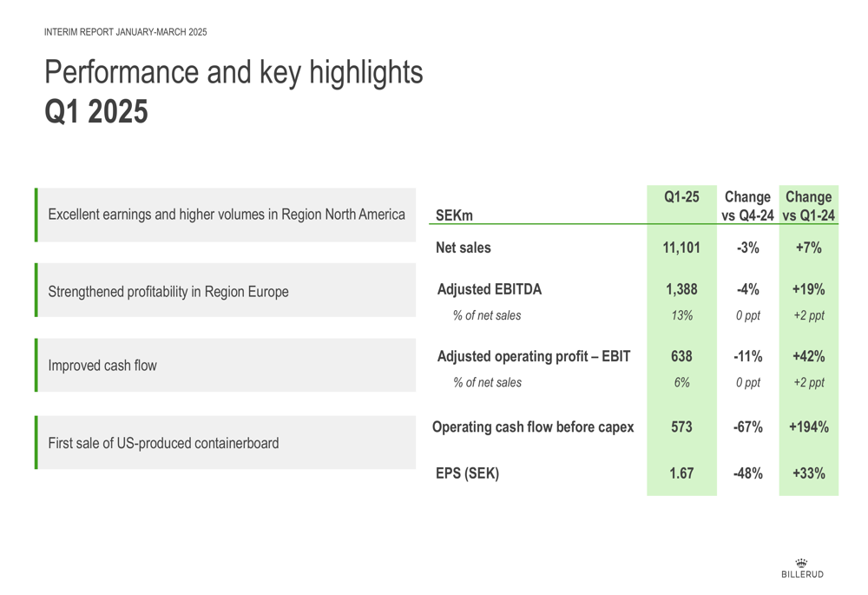Click the Billerud crown logo

click(x=801, y=568)
